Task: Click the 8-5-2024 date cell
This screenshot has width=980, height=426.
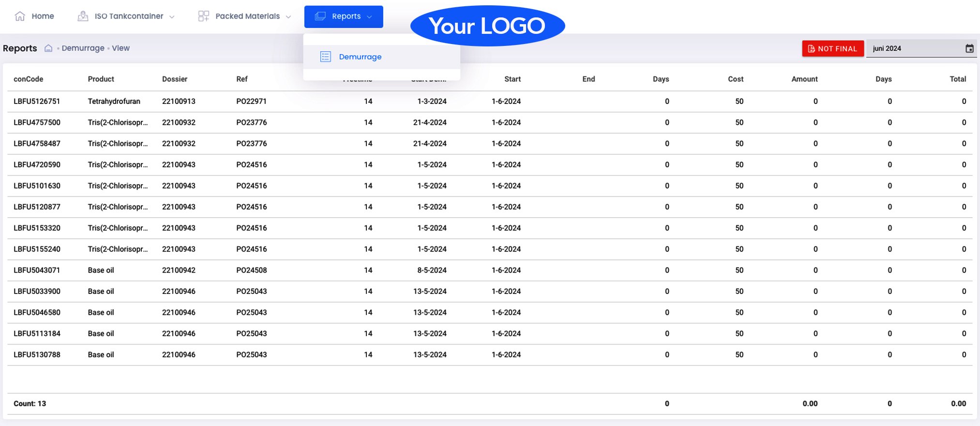Action: coord(432,270)
